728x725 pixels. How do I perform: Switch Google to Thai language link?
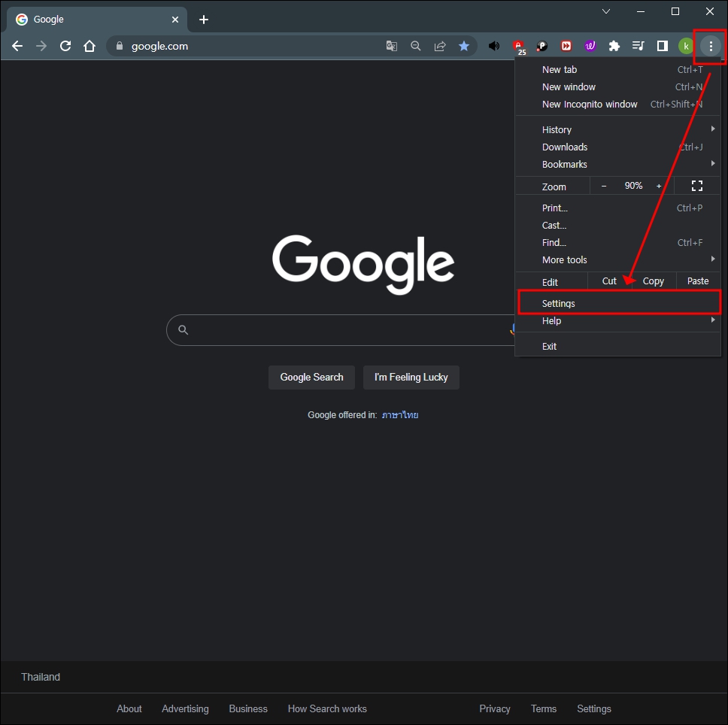tap(400, 415)
